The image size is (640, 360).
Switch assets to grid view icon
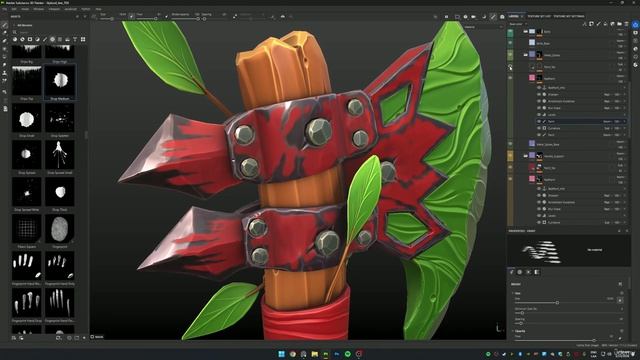[83, 40]
